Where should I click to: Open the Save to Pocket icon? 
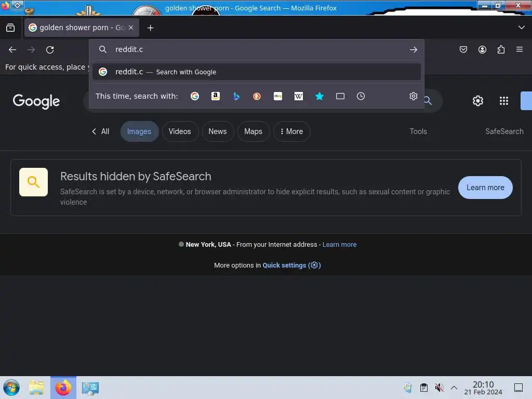tap(463, 49)
